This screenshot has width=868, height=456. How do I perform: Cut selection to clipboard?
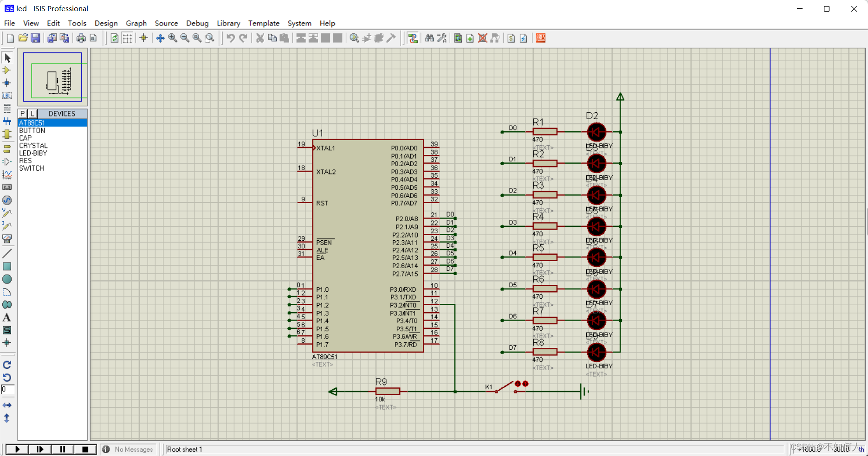point(260,38)
